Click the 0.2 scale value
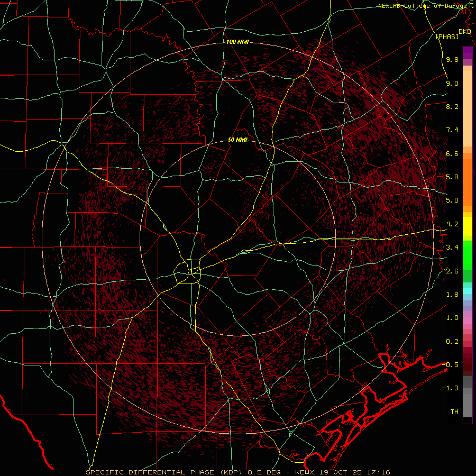This screenshot has height=476, width=476. click(x=452, y=342)
